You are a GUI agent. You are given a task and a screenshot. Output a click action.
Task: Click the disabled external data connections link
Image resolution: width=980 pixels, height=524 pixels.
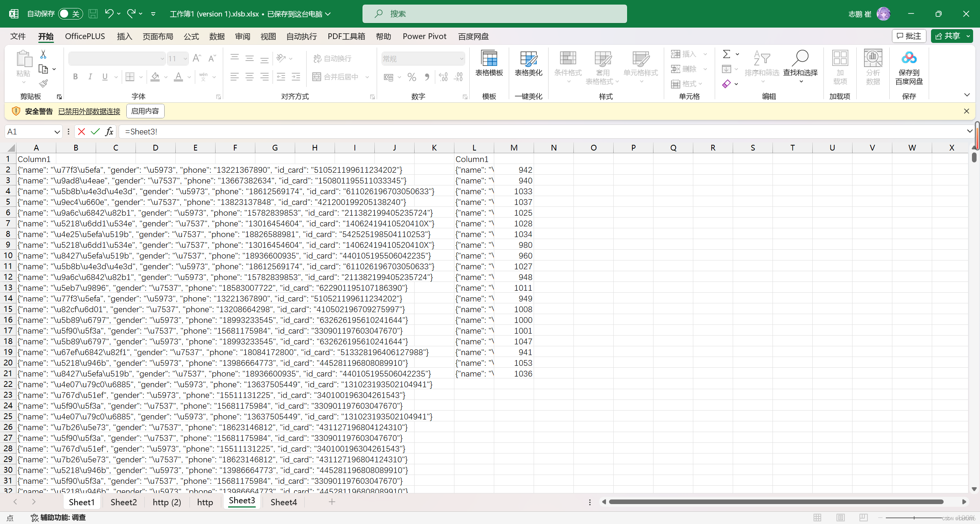(89, 111)
